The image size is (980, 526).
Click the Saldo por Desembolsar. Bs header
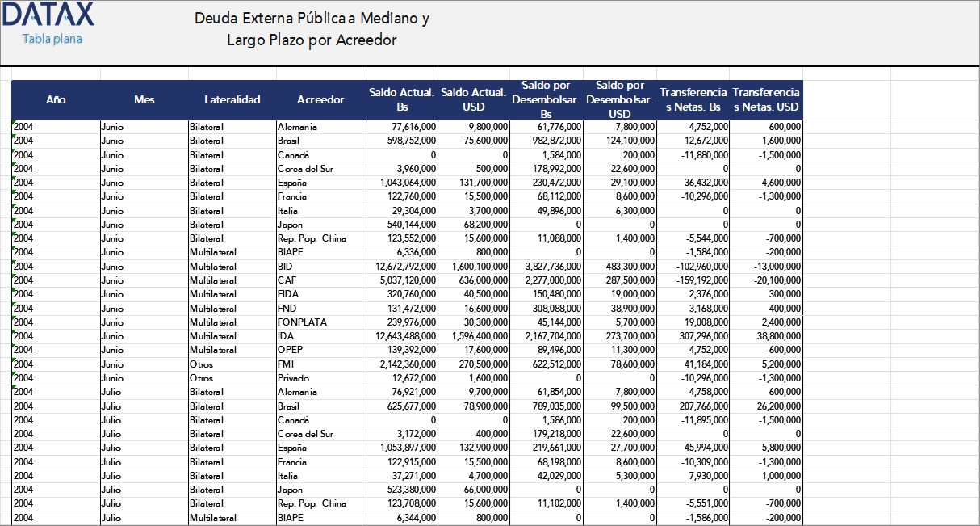pos(547,99)
